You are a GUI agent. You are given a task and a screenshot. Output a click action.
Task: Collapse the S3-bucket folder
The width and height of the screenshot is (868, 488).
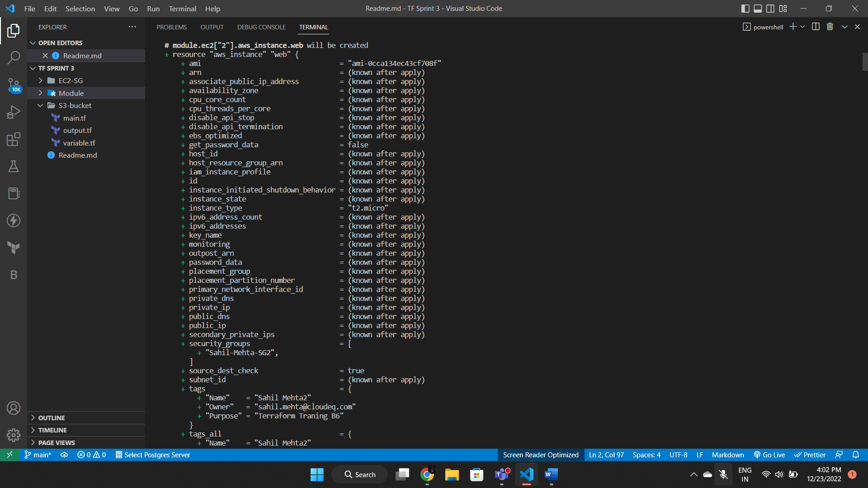40,105
